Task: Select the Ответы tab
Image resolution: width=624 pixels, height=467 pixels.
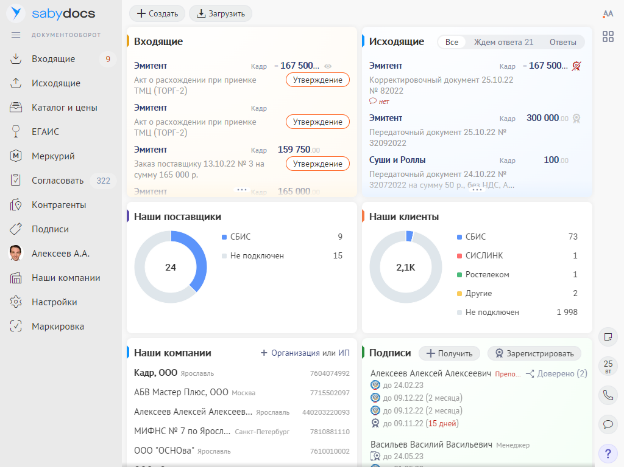Action: pyautogui.click(x=563, y=42)
